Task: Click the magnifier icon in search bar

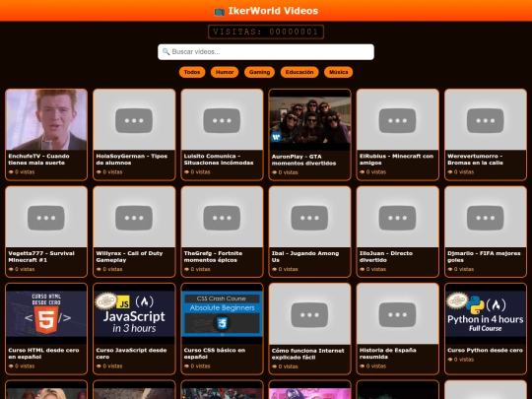Action: click(x=166, y=51)
